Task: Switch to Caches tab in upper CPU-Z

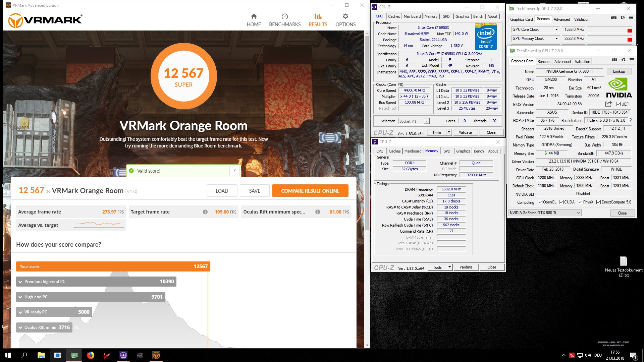Action: [x=394, y=16]
